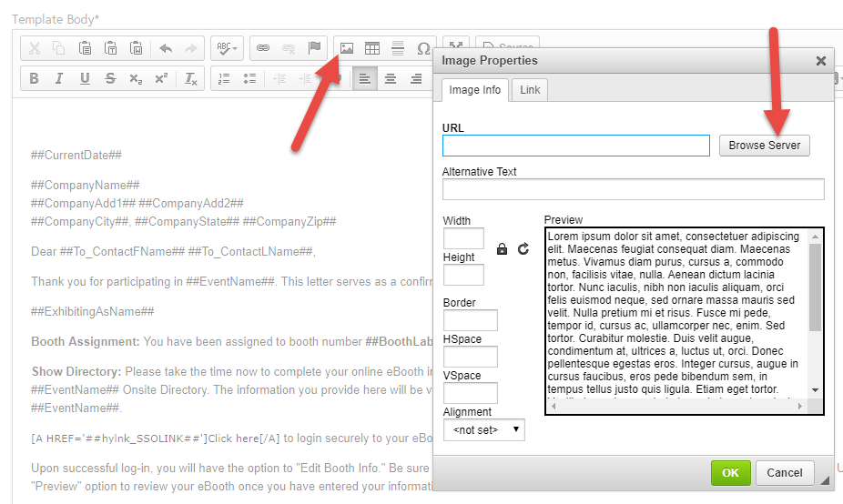Expand the spell check dropdown
This screenshot has width=843, height=504.
click(227, 48)
